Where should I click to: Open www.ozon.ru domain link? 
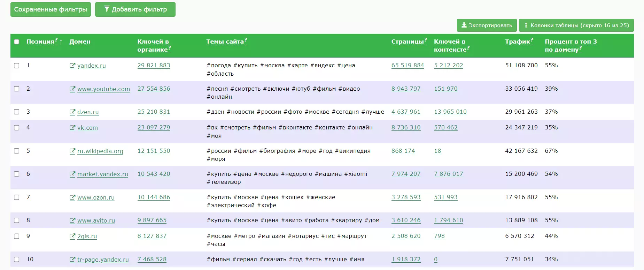coord(96,197)
